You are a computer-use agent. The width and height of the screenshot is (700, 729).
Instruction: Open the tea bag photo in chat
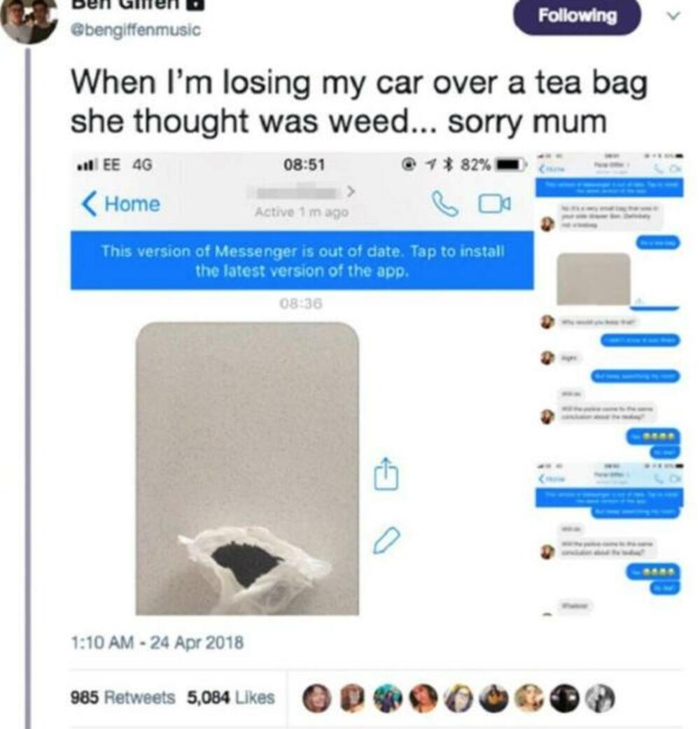247,469
